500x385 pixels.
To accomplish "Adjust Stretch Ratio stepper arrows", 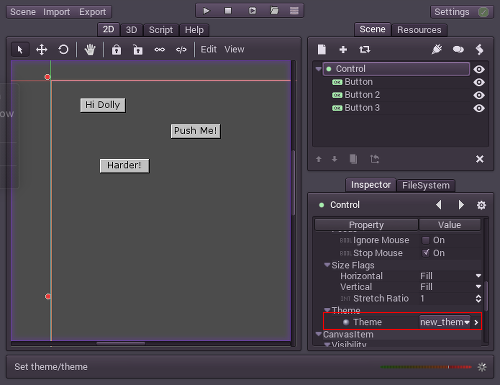I will (478, 298).
